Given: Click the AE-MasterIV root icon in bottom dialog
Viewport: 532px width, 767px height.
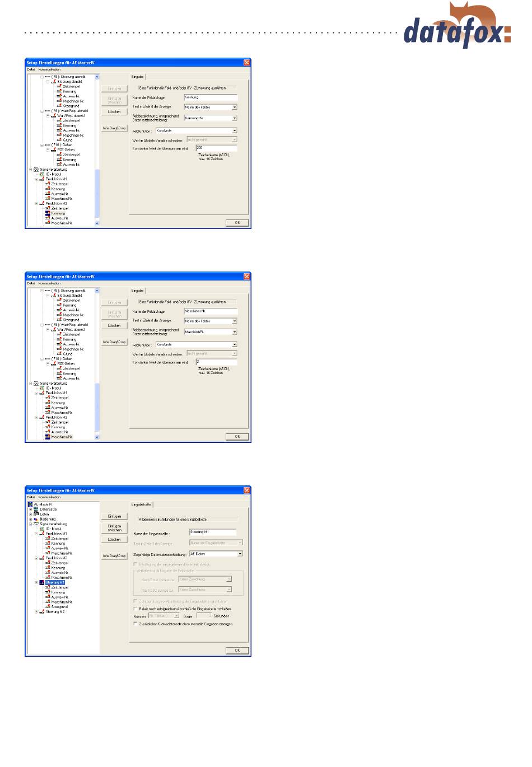Looking at the screenshot, I should pyautogui.click(x=31, y=504).
